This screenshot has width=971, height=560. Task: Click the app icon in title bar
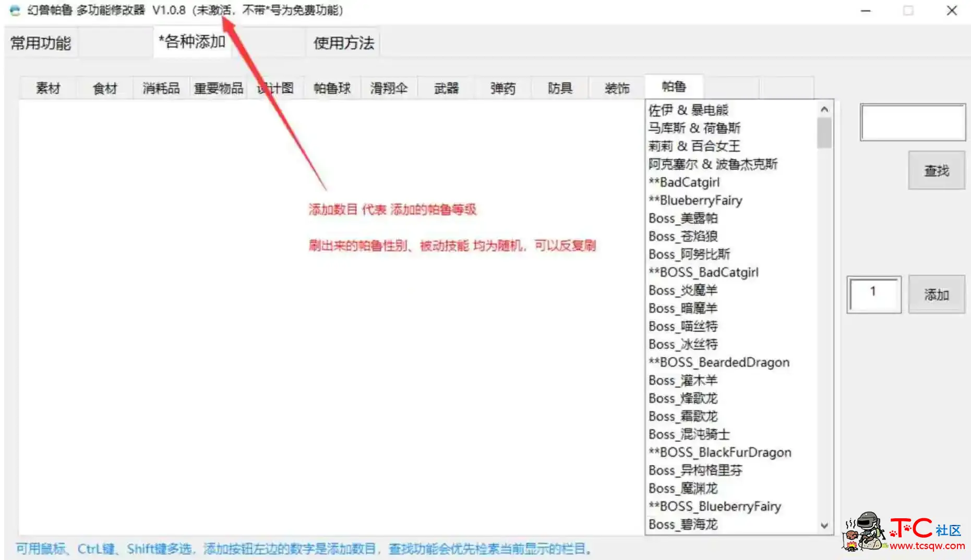pos(15,10)
